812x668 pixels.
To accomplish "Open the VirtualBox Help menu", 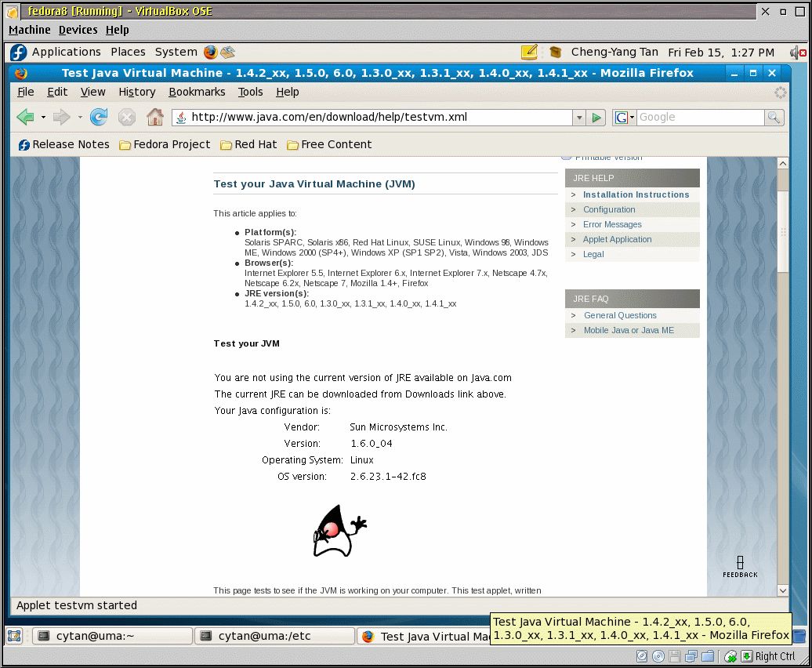I will tap(117, 30).
